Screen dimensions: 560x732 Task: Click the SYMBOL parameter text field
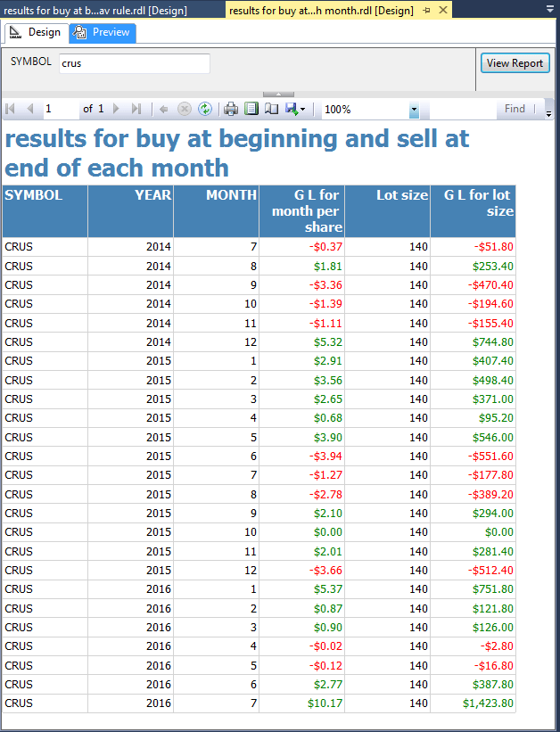coord(134,63)
